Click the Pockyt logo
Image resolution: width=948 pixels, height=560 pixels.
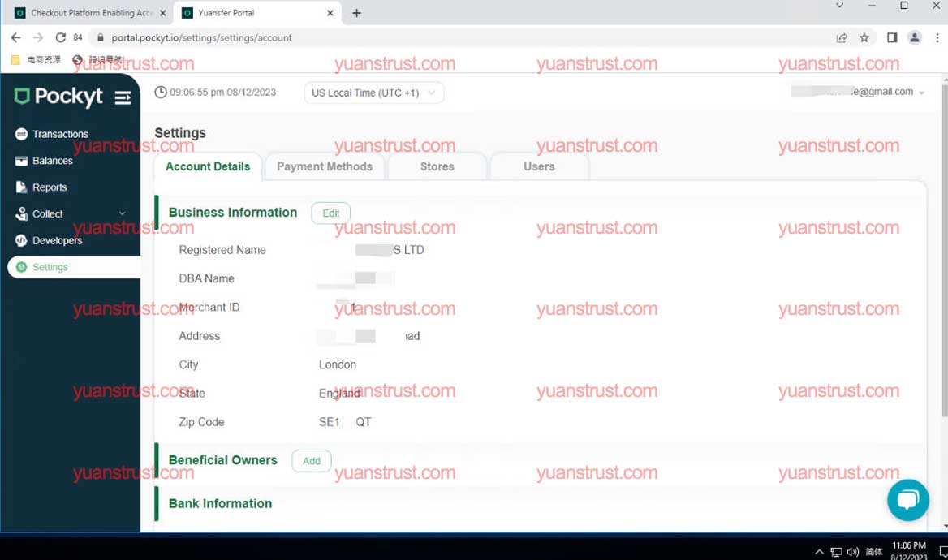point(58,96)
